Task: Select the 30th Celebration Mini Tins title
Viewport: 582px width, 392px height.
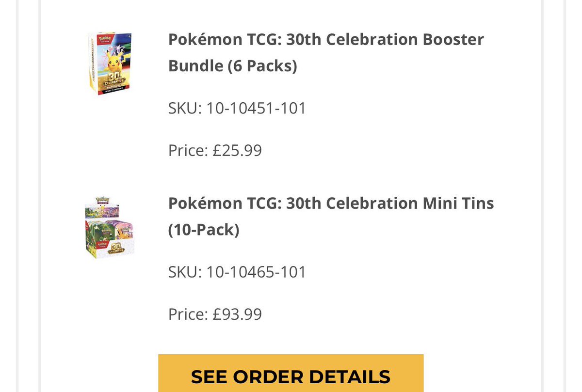Action: pyautogui.click(x=331, y=216)
